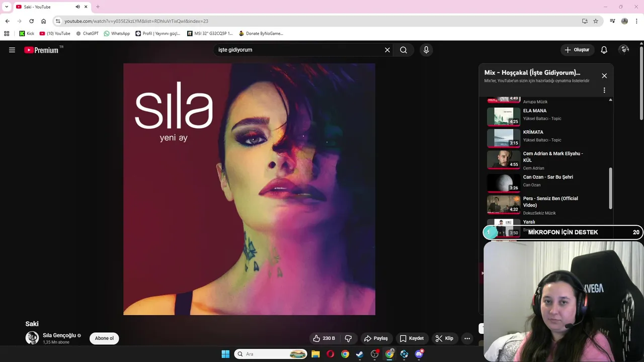Open the ChatGPT bookmark

click(x=87, y=34)
